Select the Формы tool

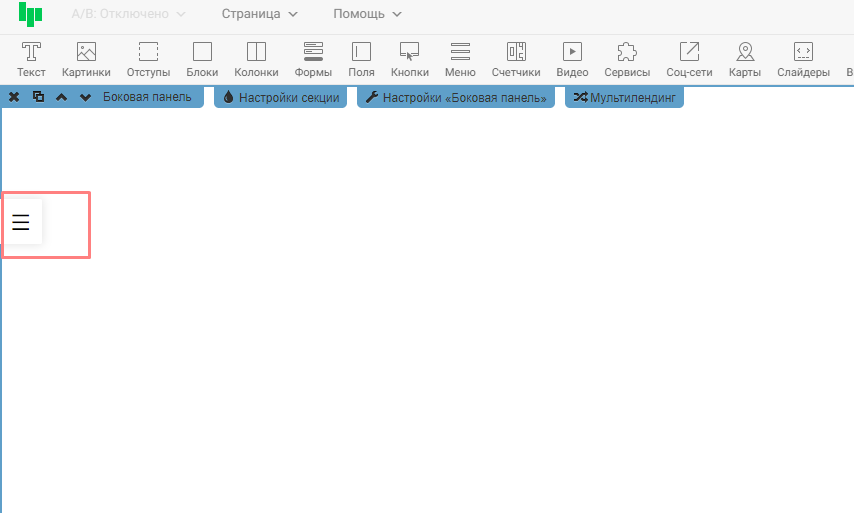coord(313,59)
